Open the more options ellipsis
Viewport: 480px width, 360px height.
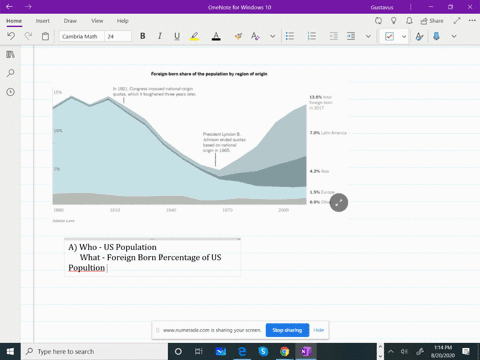pyautogui.click(x=472, y=21)
